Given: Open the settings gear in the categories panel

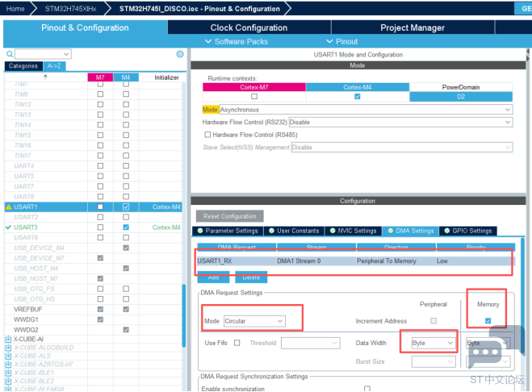Looking at the screenshot, I should [x=180, y=54].
